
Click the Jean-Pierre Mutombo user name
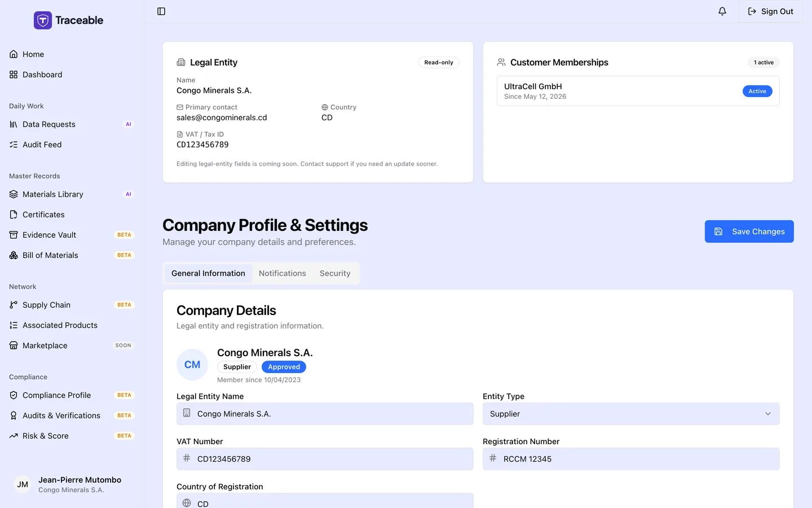pyautogui.click(x=80, y=480)
